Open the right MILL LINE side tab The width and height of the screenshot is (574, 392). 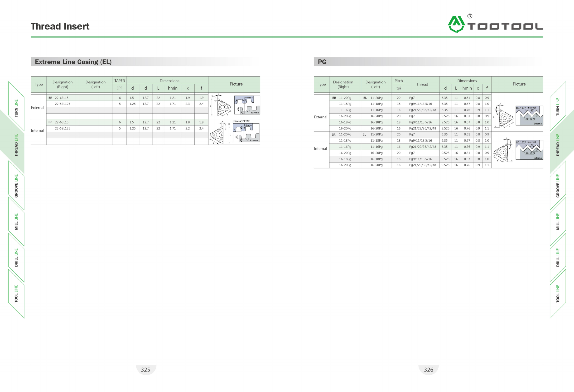pyautogui.click(x=558, y=221)
